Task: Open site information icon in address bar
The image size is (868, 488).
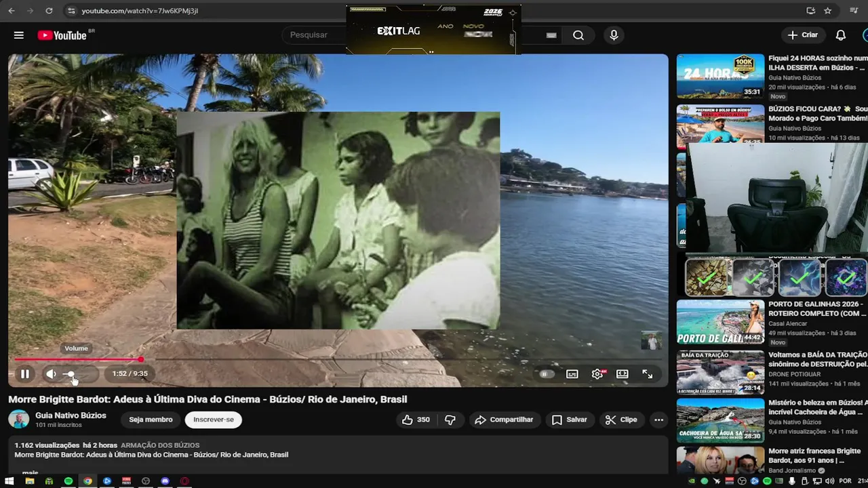Action: coord(71,11)
